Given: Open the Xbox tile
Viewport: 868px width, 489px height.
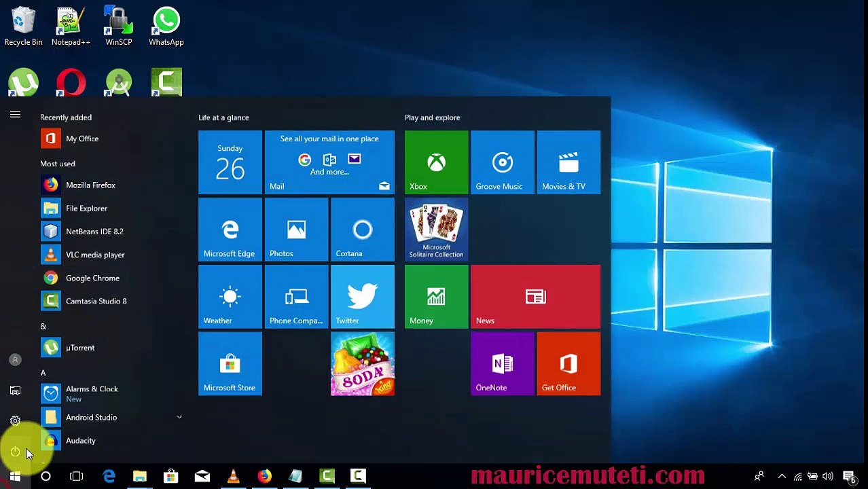Looking at the screenshot, I should (x=436, y=162).
